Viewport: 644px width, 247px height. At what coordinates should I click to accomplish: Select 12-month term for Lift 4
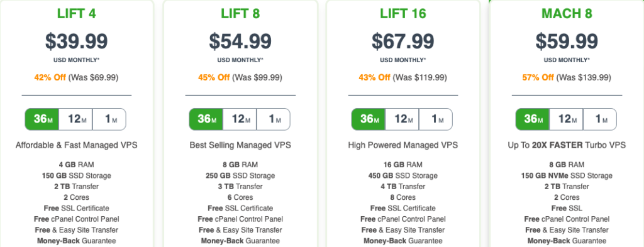click(x=75, y=119)
